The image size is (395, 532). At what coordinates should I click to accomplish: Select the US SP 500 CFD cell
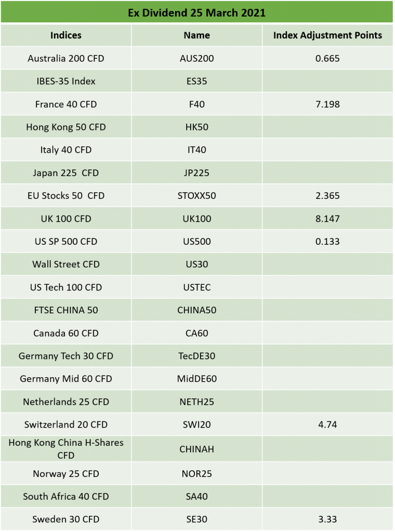66,242
